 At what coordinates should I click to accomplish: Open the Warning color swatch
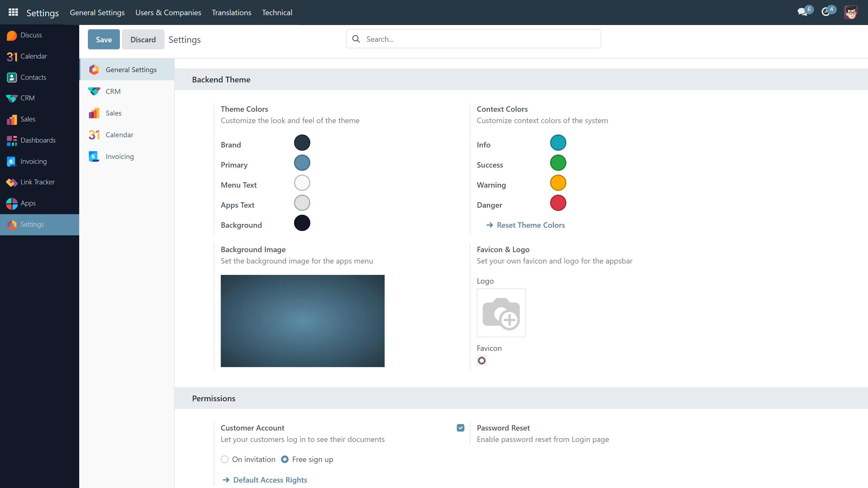point(558,183)
